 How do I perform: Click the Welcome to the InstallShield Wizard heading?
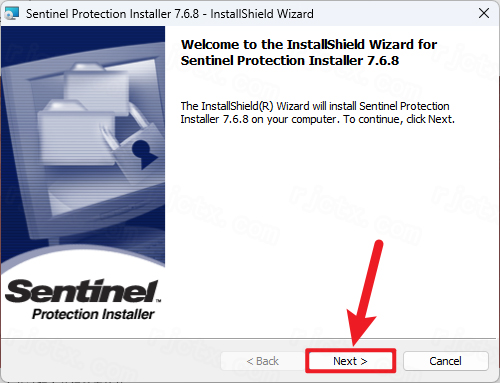tap(309, 44)
